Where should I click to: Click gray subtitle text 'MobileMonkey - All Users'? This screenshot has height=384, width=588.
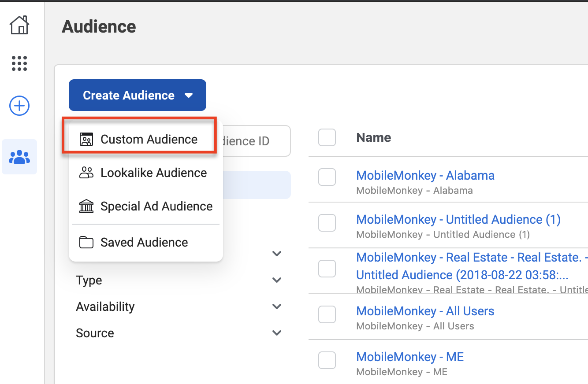415,326
